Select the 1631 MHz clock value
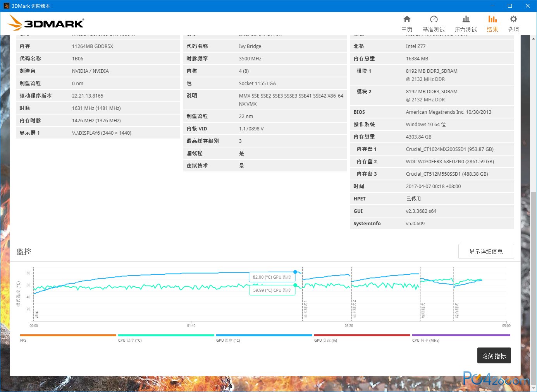The height and width of the screenshot is (392, 537). 96,108
